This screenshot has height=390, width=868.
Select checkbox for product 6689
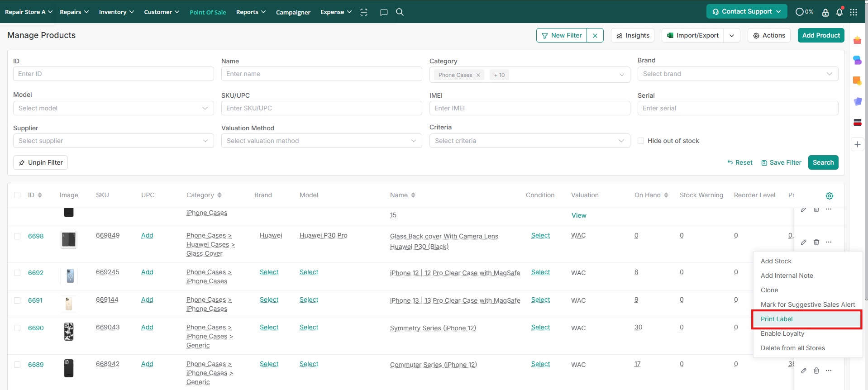point(17,365)
